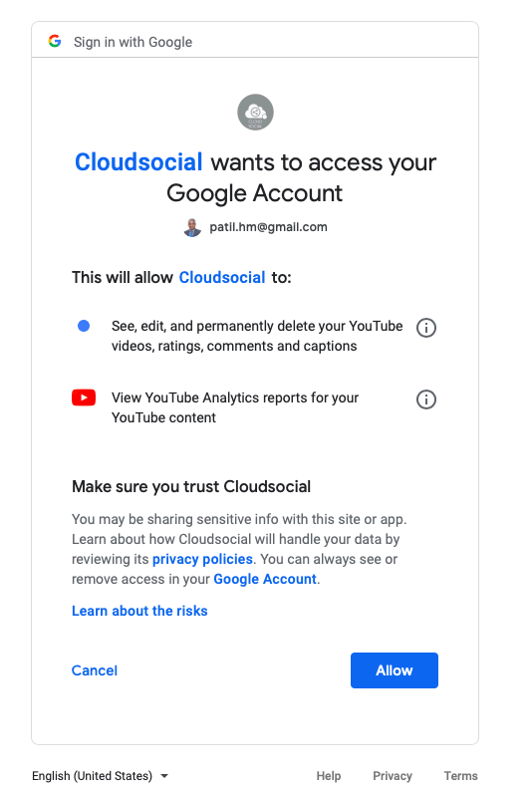Open the Google Account link

(265, 579)
